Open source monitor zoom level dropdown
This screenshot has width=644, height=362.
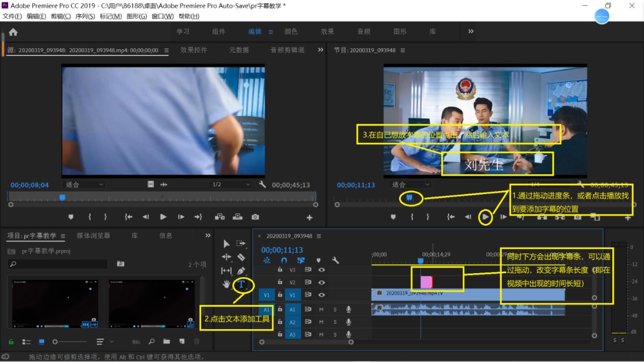coord(84,184)
